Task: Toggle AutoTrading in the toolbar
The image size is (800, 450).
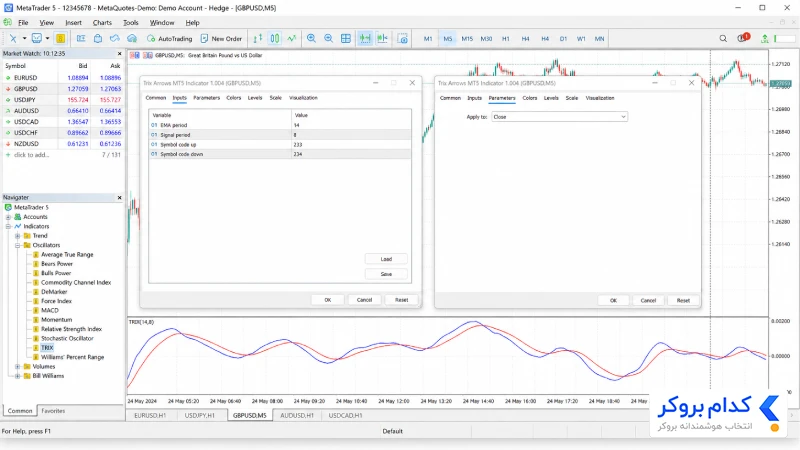Action: click(x=169, y=39)
